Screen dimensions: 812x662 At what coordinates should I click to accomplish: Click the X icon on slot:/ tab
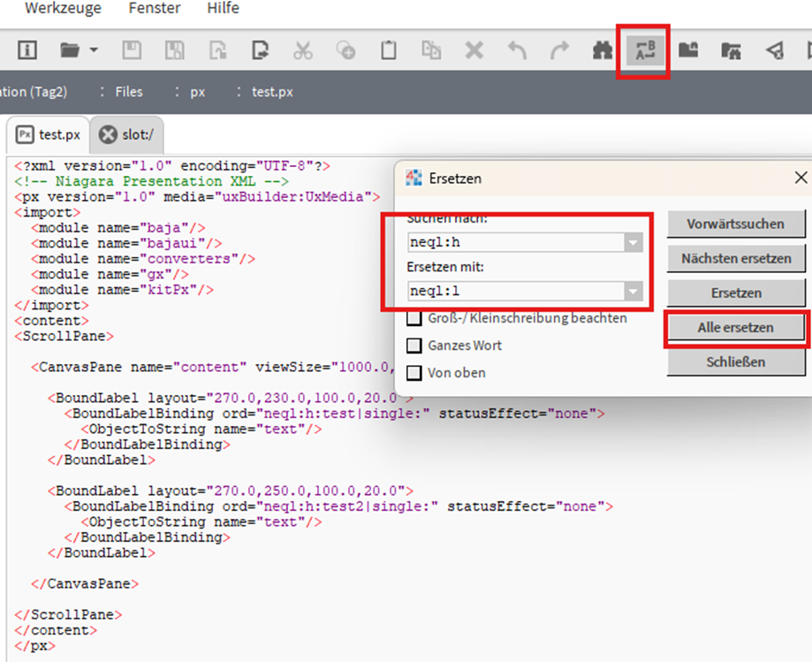point(108,134)
